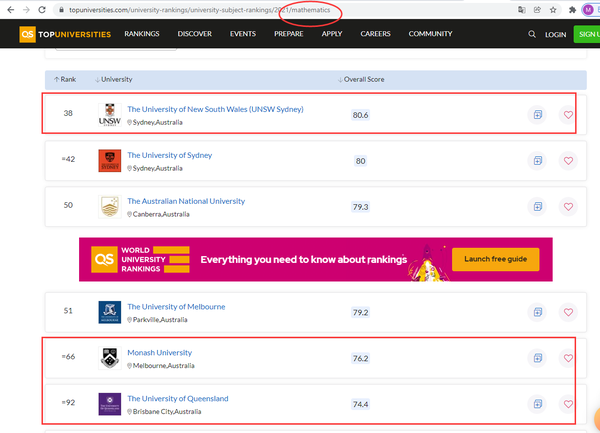Open The University of Queensland link
This screenshot has height=433, width=600.
(178, 399)
